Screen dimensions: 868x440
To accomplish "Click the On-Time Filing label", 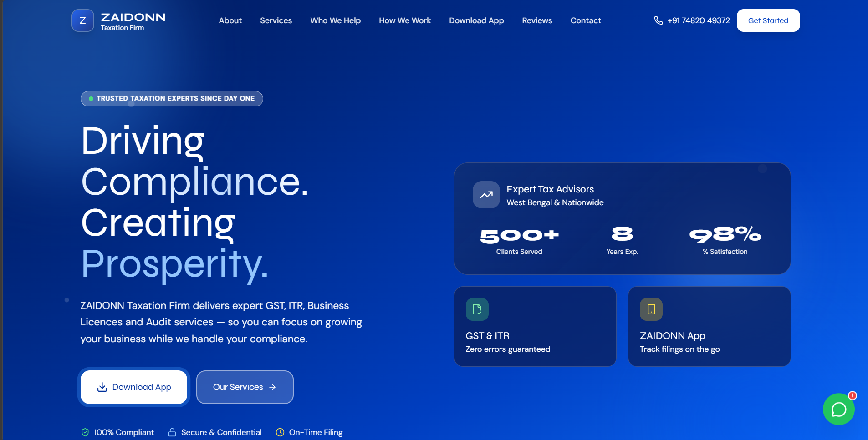I will [316, 432].
